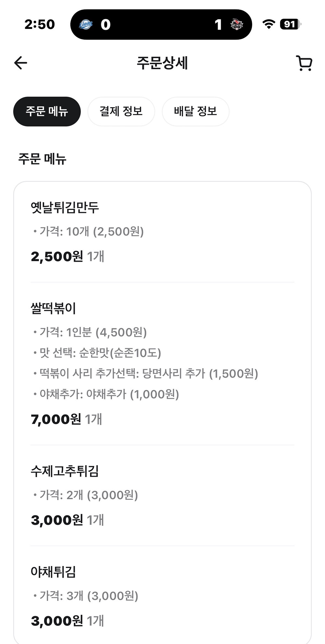325x644 pixels.
Task: Tap the Lions team logo
Action: pos(86,24)
